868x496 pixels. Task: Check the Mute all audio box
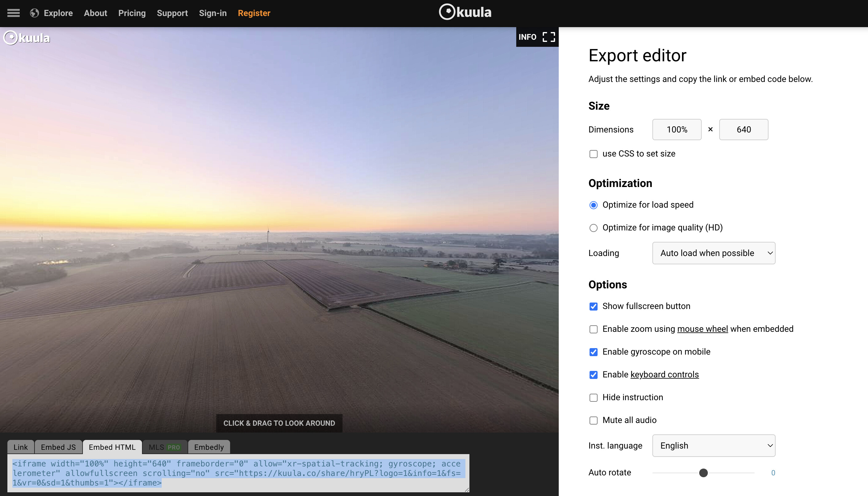point(593,421)
